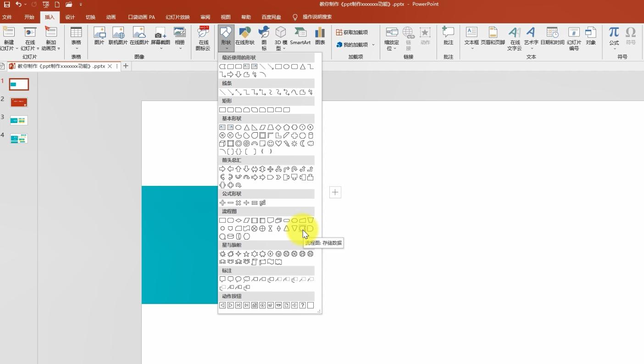Viewport: 644px width, 364px height.
Task: Add a comment with the 批注 button
Action: pos(448,36)
